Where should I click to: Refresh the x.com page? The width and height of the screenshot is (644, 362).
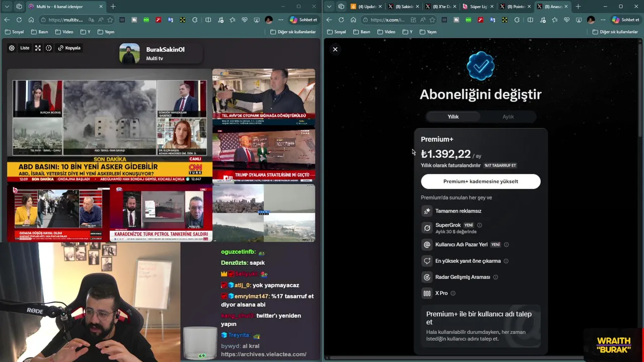[341, 20]
